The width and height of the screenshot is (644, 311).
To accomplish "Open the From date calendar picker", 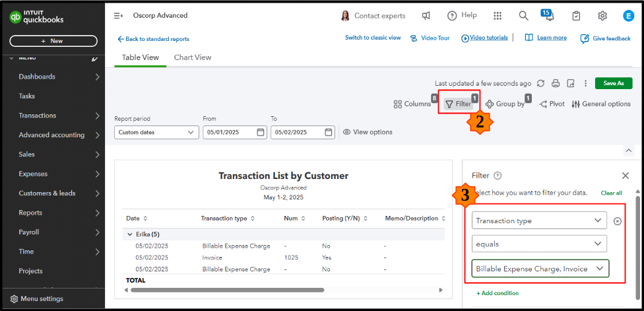I will [x=261, y=132].
